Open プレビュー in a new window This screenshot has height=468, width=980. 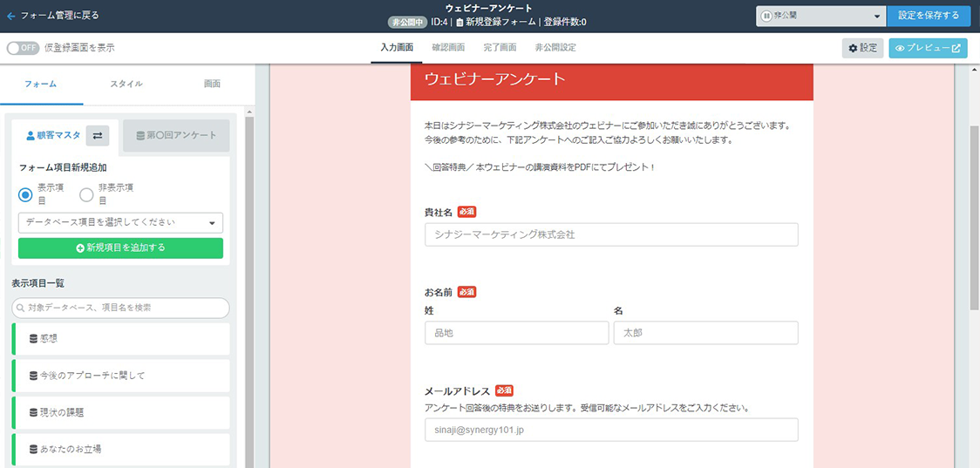click(928, 48)
